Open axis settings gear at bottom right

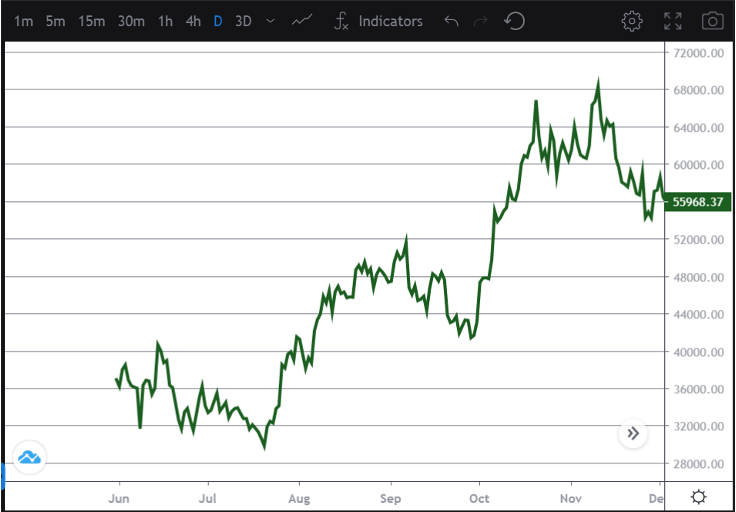(698, 497)
